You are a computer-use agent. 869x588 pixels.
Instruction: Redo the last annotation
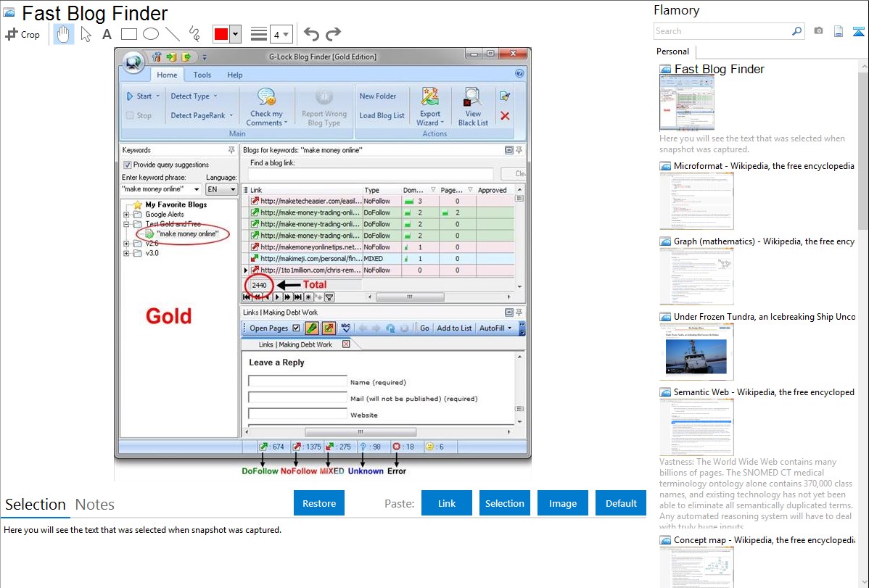pos(333,34)
